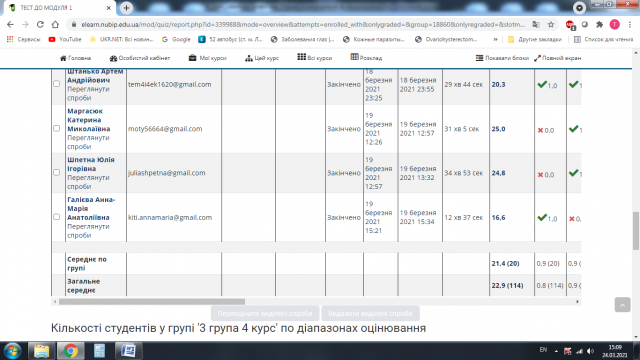
Task: Click Видалити виділені спроби button
Action: point(370,313)
